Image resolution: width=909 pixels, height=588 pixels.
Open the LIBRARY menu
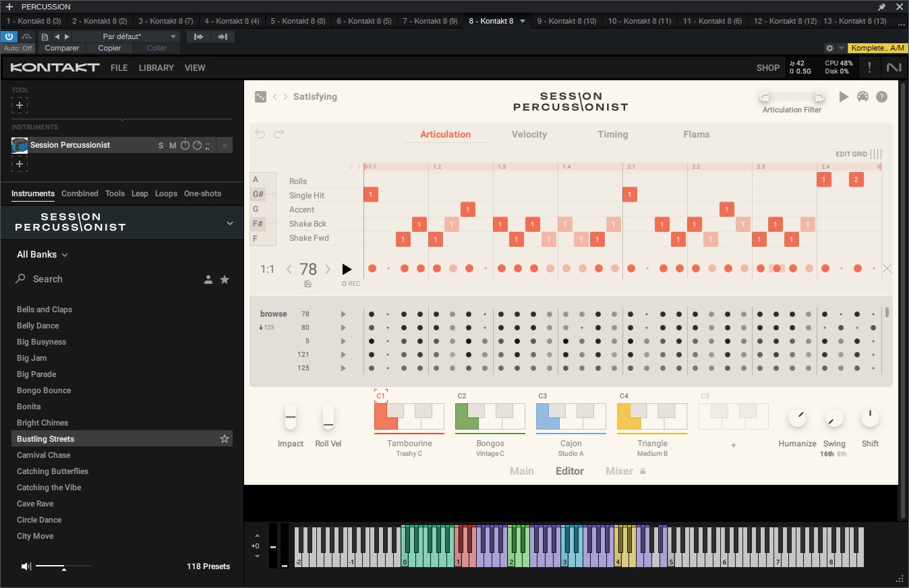156,68
